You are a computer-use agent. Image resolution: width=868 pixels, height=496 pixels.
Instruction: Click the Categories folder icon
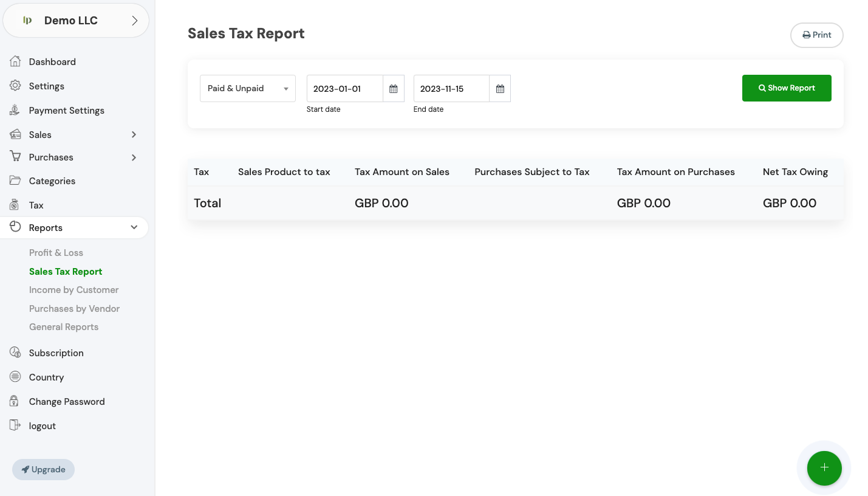(15, 181)
